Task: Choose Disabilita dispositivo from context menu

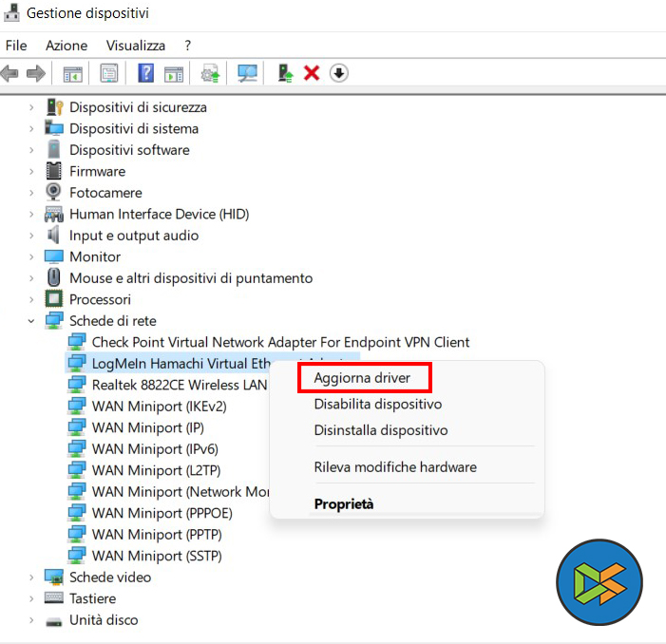Action: (378, 404)
